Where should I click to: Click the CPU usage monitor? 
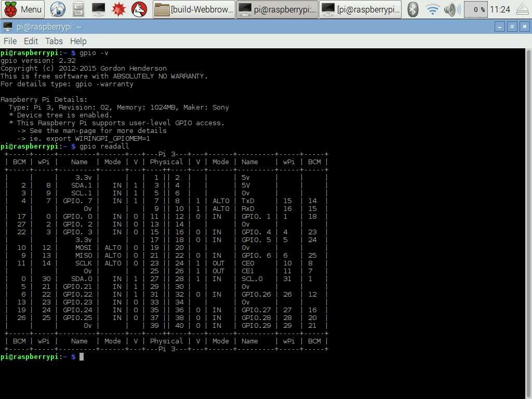pyautogui.click(x=475, y=9)
